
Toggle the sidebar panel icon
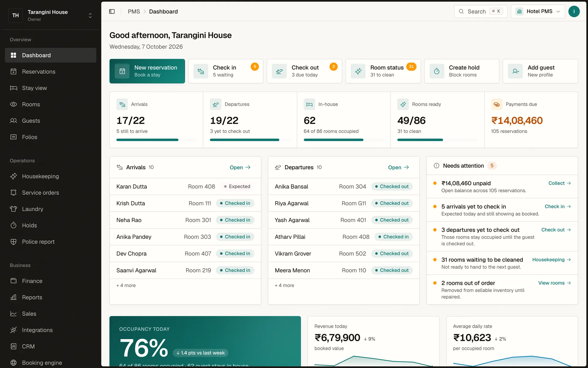pos(112,11)
